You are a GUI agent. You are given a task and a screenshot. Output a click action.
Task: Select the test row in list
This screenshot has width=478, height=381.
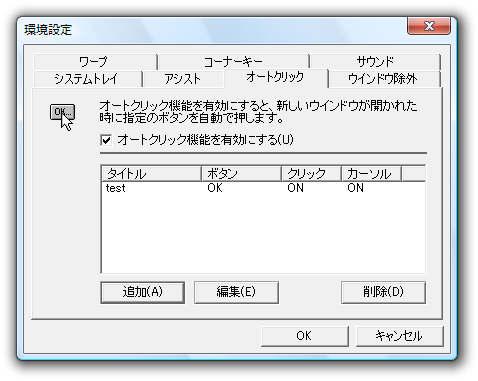tap(263, 188)
